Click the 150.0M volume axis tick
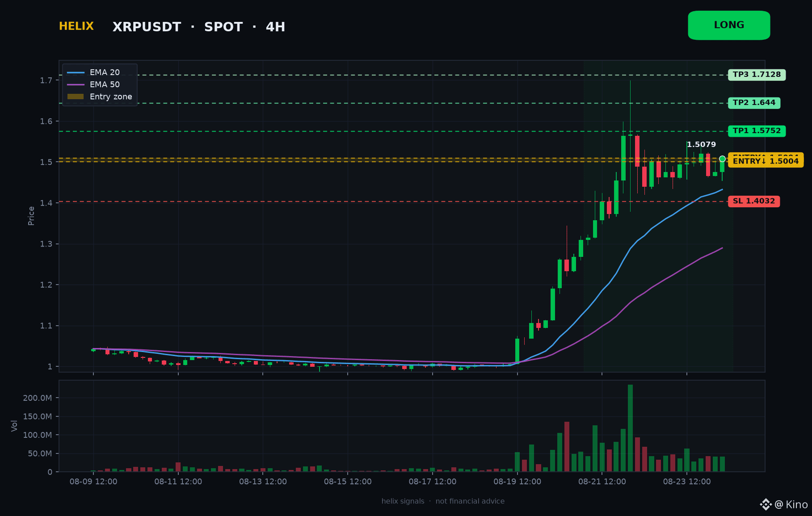 point(38,417)
